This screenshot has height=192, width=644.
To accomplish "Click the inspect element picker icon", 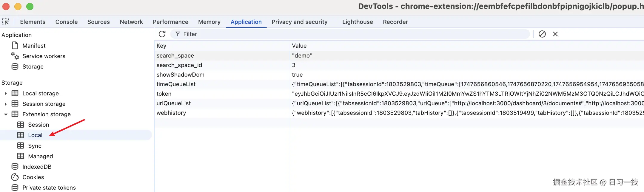I will (x=6, y=22).
